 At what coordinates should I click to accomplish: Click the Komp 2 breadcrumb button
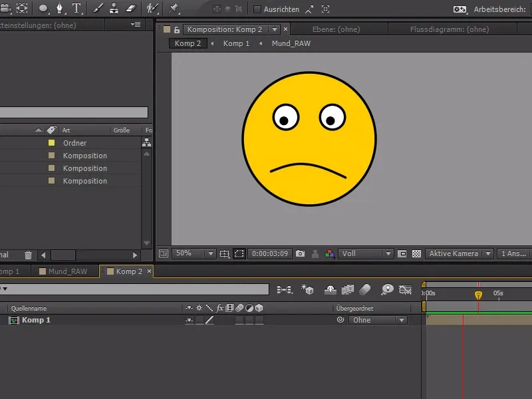(188, 43)
